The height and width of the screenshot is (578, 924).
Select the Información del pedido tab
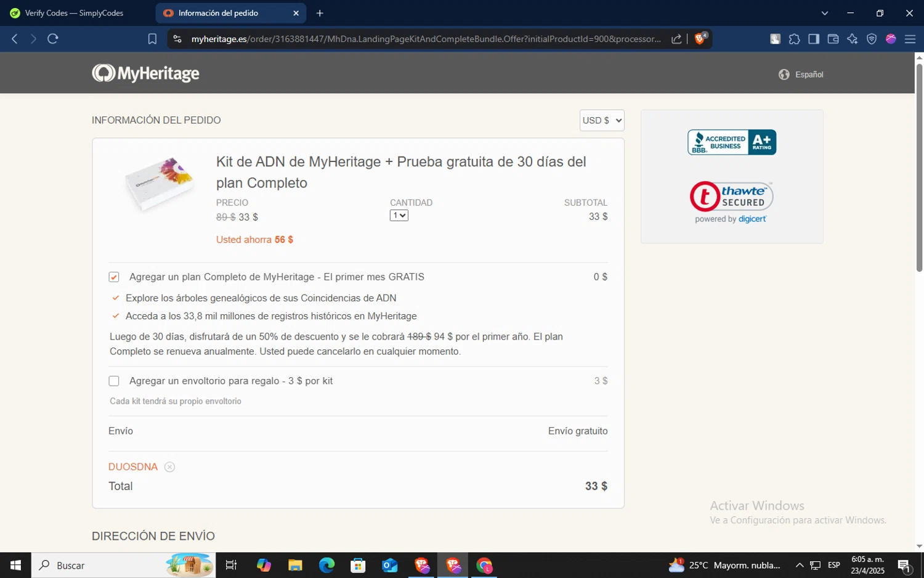point(231,13)
